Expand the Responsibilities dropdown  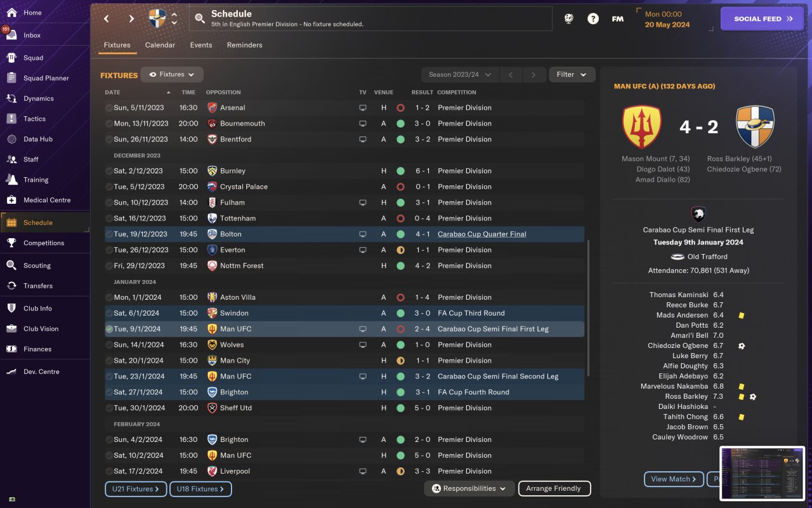(x=469, y=488)
